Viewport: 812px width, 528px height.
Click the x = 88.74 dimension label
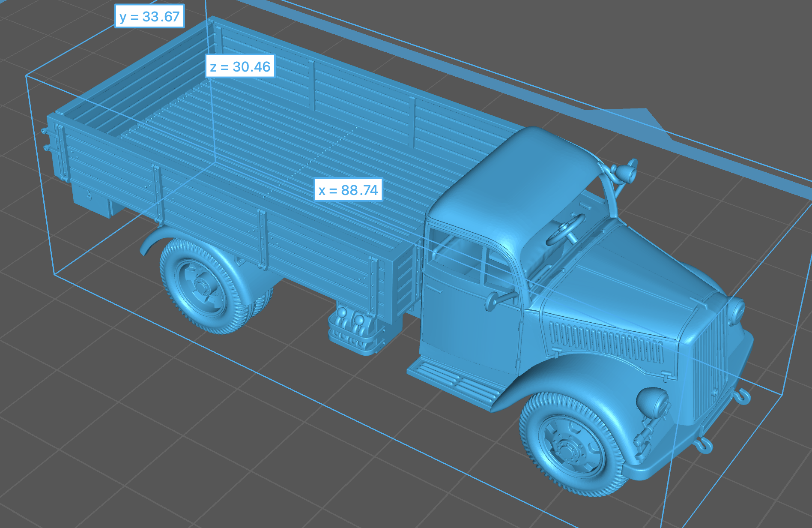coord(348,190)
